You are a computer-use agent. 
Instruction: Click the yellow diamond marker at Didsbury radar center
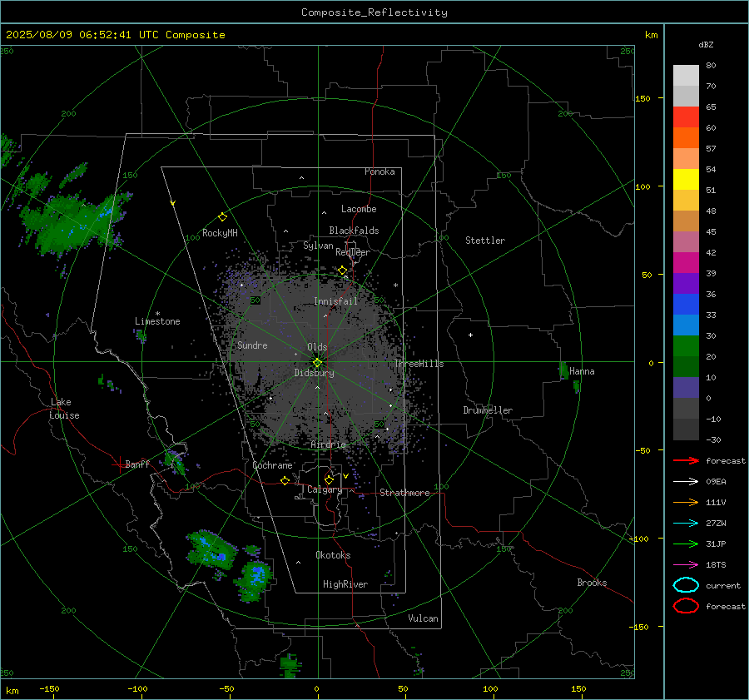318,363
